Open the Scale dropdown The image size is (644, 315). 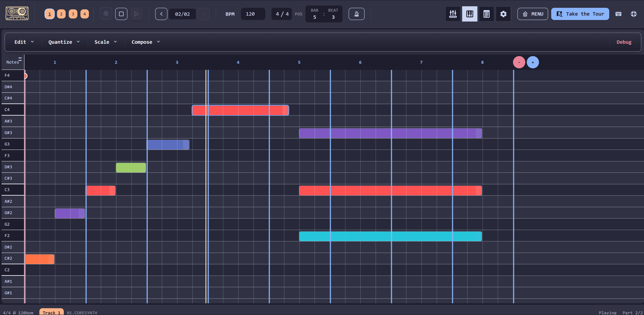105,42
